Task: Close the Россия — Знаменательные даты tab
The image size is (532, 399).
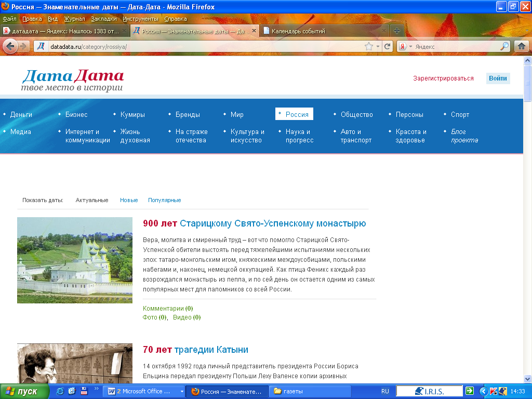Action: 254,31
